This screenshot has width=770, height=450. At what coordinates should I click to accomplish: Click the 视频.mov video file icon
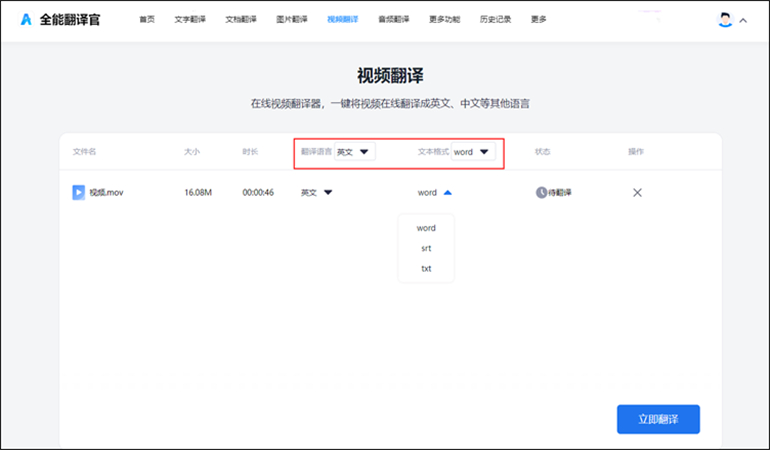click(x=78, y=192)
